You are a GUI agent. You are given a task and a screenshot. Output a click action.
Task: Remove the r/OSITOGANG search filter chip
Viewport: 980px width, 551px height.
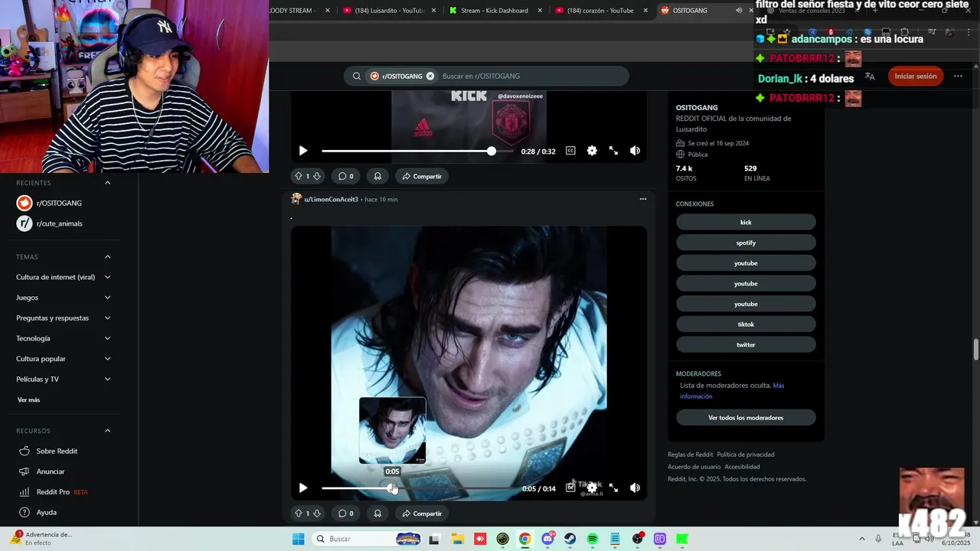(x=430, y=76)
